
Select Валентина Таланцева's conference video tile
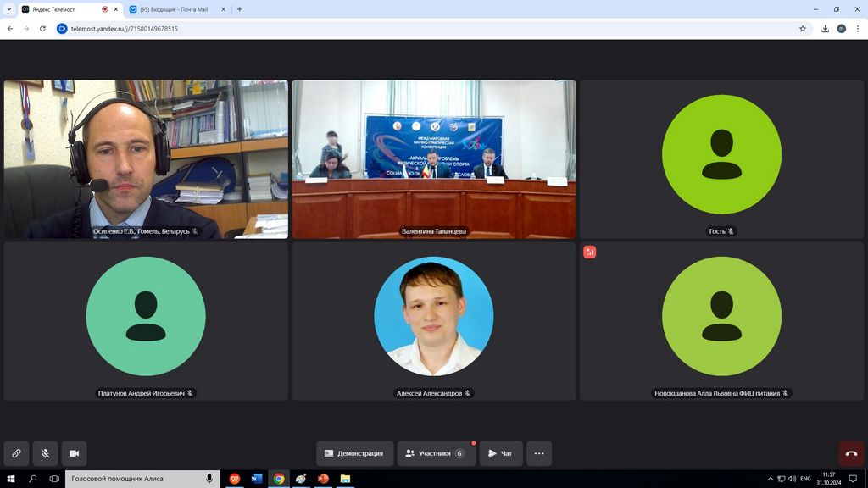pos(433,159)
